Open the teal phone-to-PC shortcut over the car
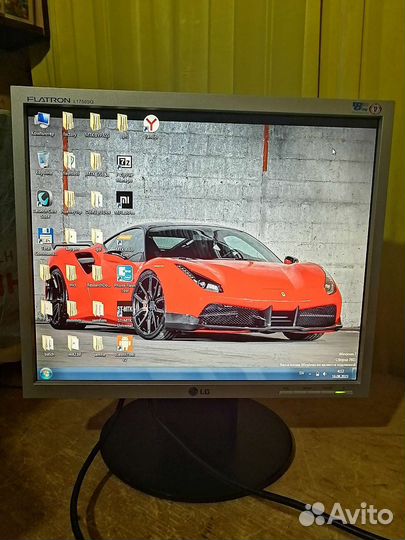Screen dimensions: 405x540 (x=125, y=274)
